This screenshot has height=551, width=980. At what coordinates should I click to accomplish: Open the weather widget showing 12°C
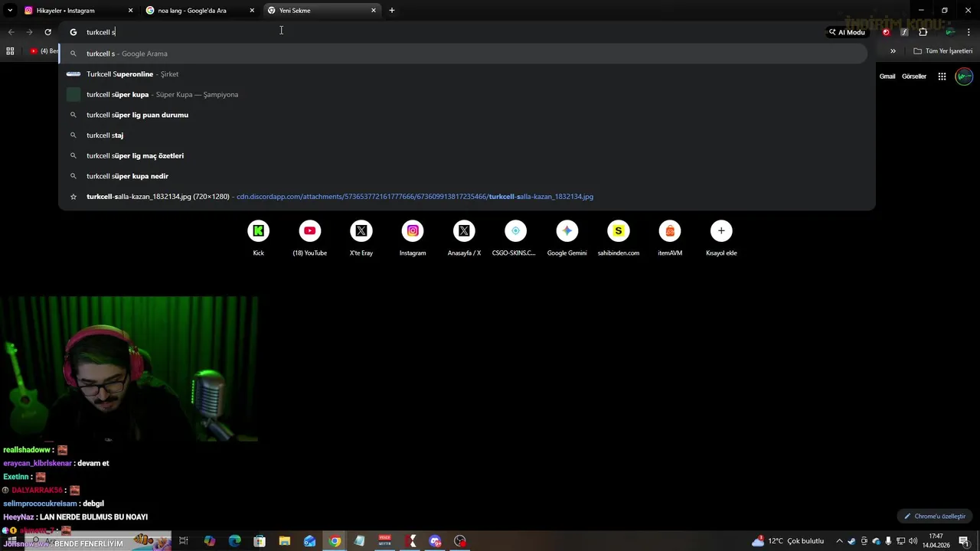tap(788, 541)
